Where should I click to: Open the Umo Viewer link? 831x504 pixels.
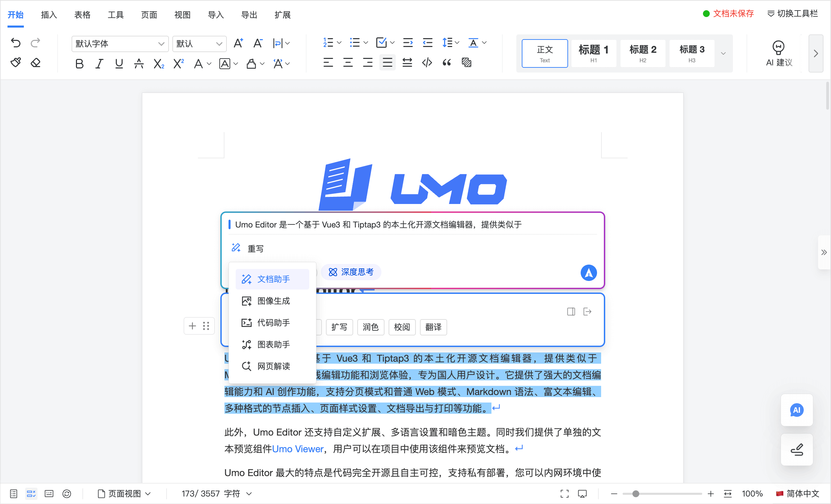click(x=298, y=449)
